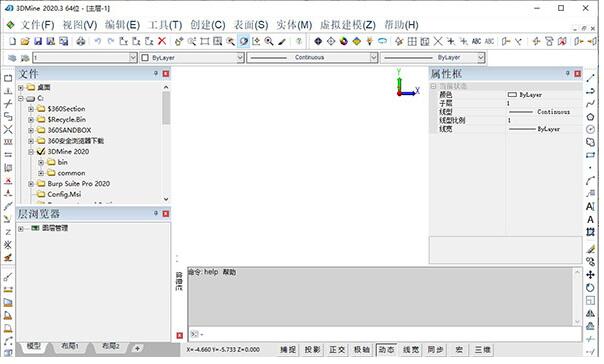Click the Print icon in the toolbar

pyautogui.click(x=81, y=41)
